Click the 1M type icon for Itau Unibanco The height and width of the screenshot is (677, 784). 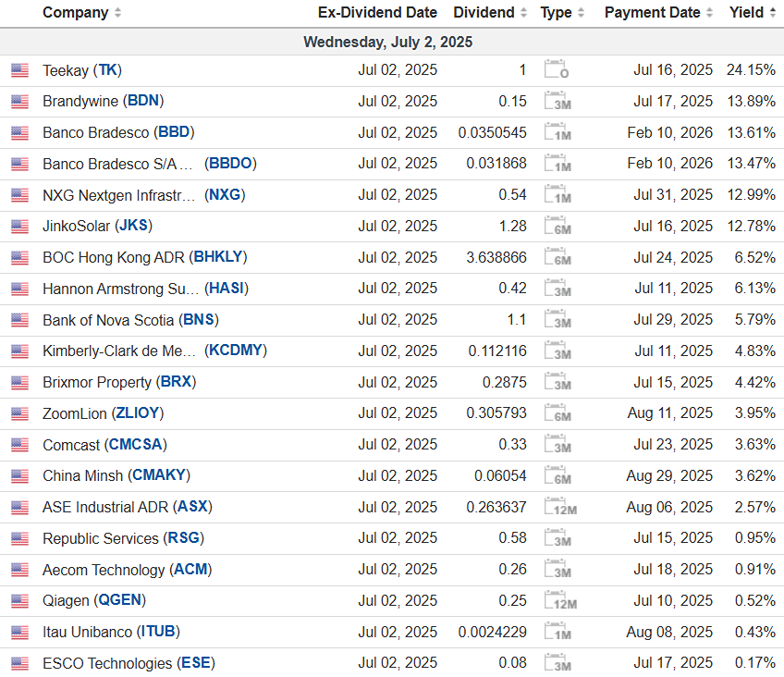pyautogui.click(x=556, y=633)
